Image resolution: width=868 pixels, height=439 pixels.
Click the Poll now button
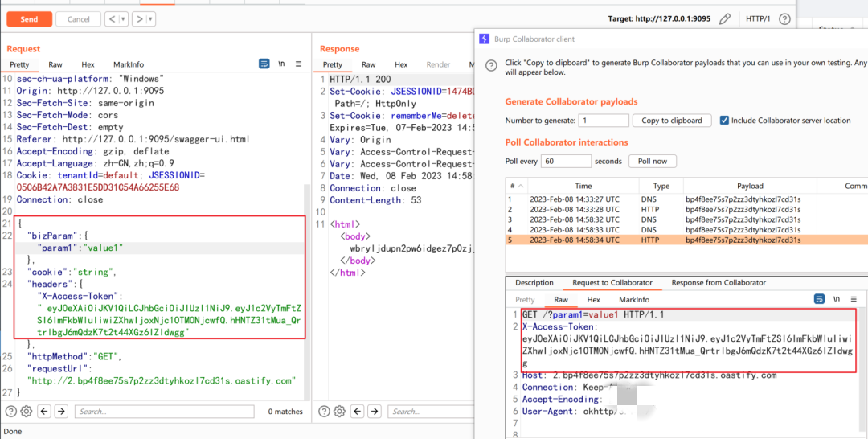pos(652,161)
